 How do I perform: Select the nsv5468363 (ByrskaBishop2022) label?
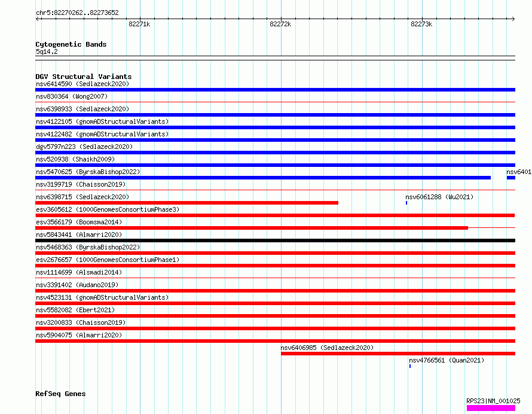[88, 247]
